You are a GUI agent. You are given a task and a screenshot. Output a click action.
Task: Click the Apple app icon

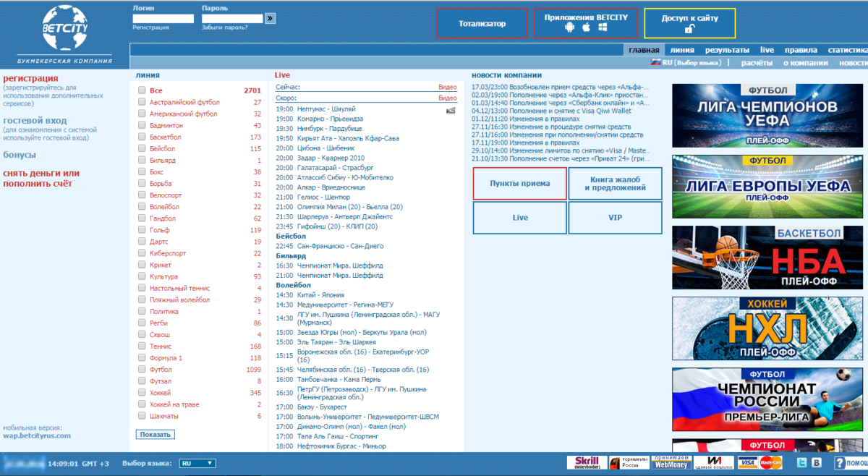586,27
